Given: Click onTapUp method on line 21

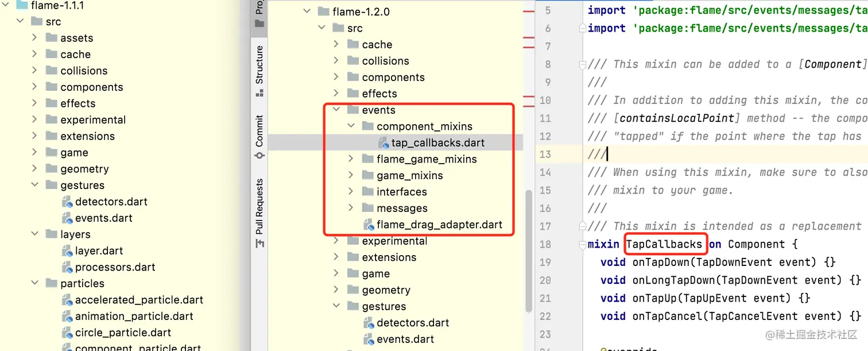Looking at the screenshot, I should 655,299.
